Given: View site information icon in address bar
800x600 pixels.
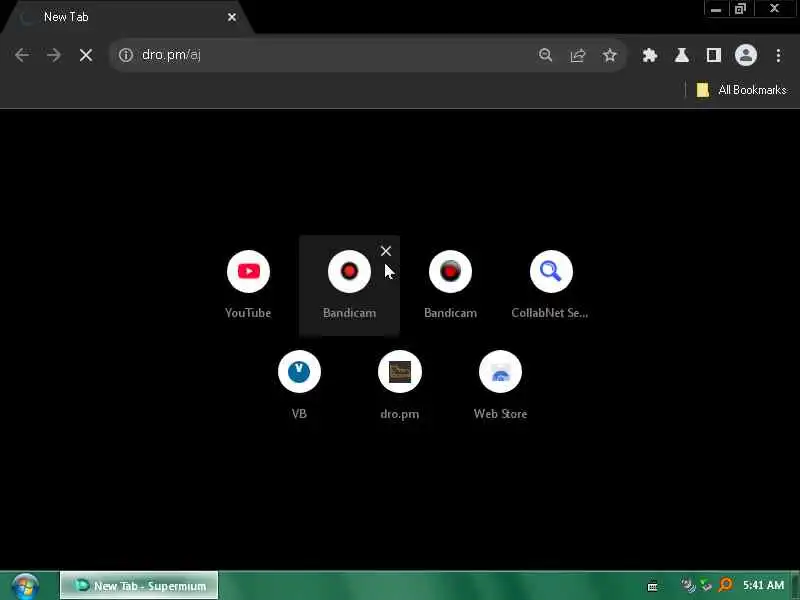Looking at the screenshot, I should click(126, 55).
